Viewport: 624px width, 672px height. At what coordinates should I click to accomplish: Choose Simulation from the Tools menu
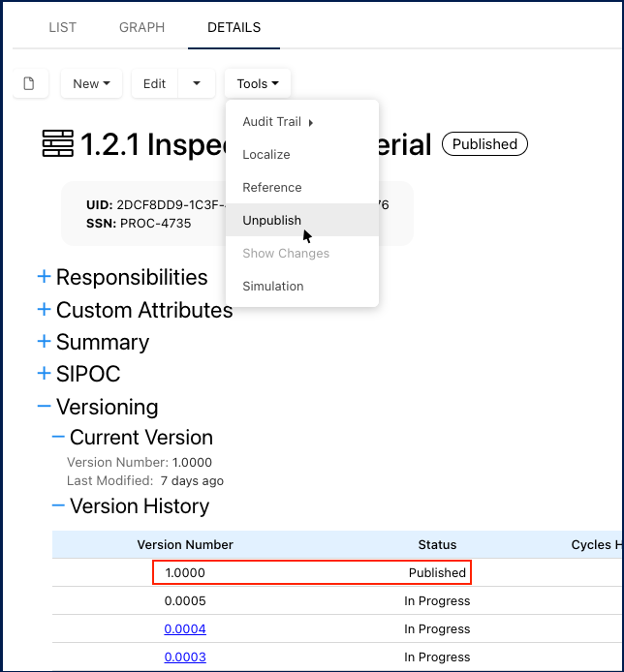273,287
